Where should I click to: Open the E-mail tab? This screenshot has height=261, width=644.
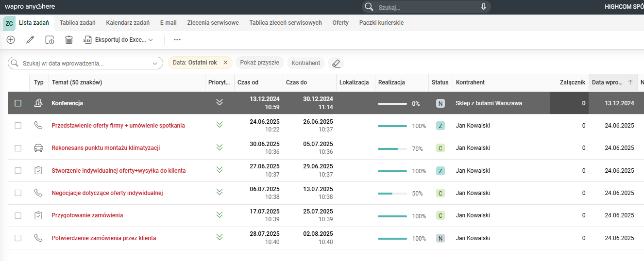coord(169,23)
